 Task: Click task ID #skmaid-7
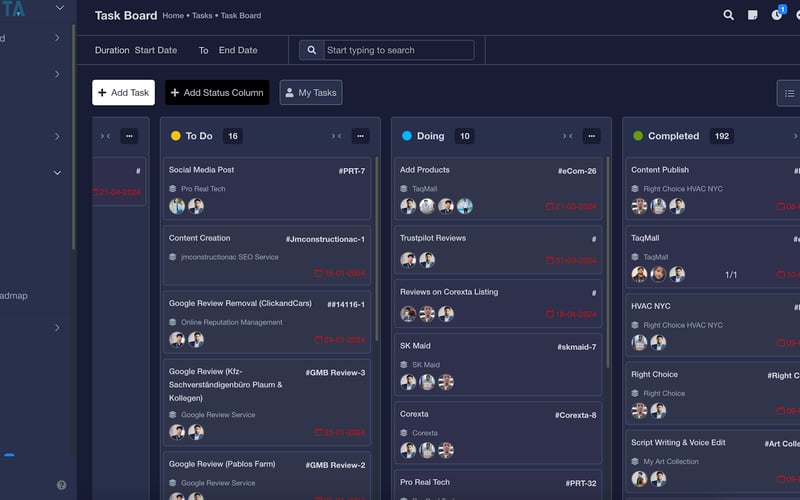tap(577, 347)
